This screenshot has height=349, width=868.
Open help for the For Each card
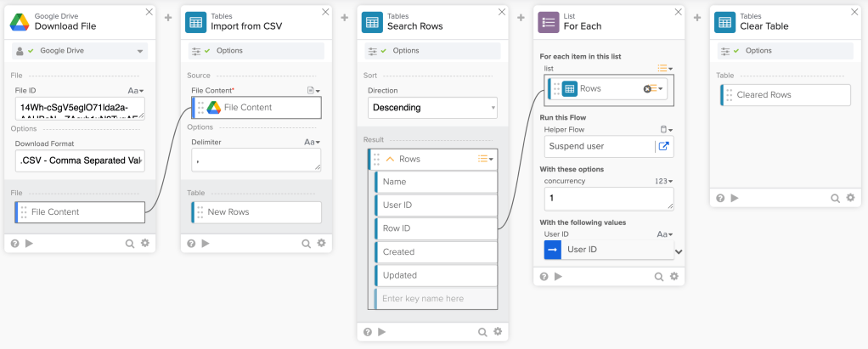coord(544,276)
